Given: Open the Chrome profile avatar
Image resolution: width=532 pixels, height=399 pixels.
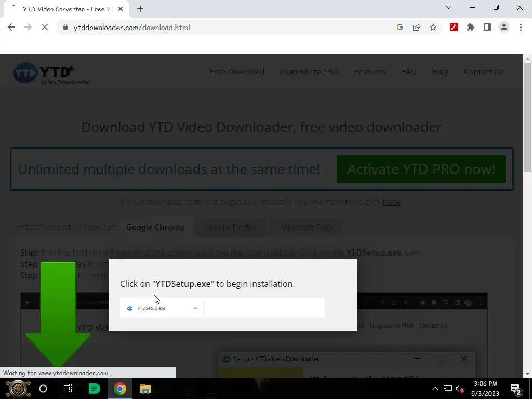Looking at the screenshot, I should pyautogui.click(x=504, y=28).
